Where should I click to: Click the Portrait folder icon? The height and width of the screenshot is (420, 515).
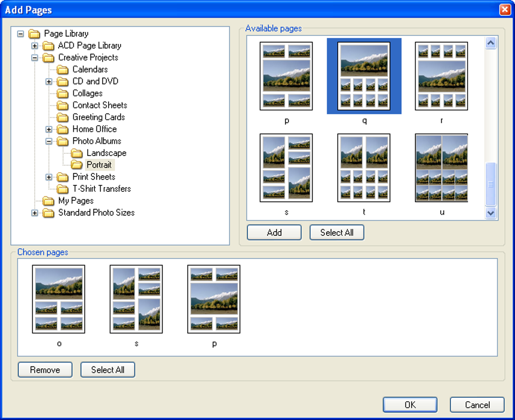[77, 165]
